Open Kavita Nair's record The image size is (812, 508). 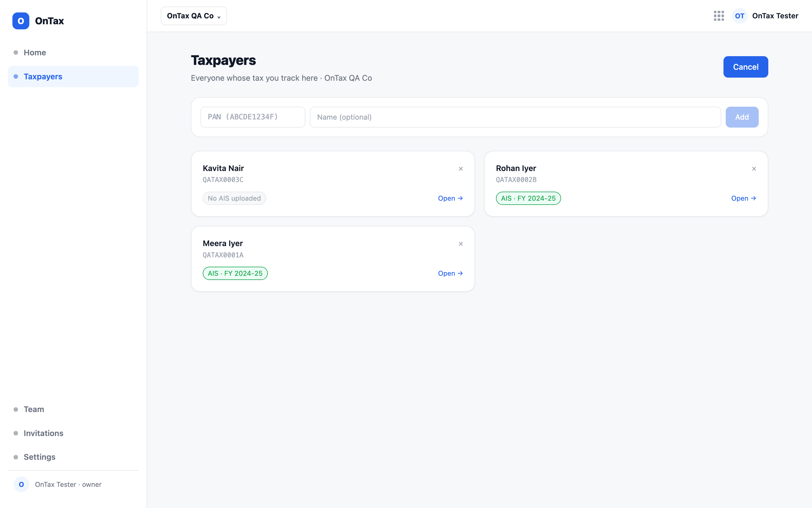(x=450, y=198)
